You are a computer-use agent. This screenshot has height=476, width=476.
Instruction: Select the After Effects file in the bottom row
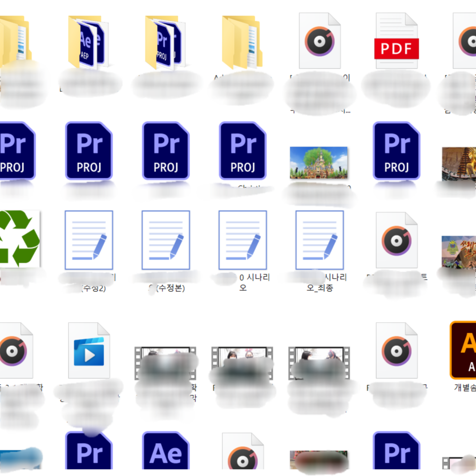point(166,451)
